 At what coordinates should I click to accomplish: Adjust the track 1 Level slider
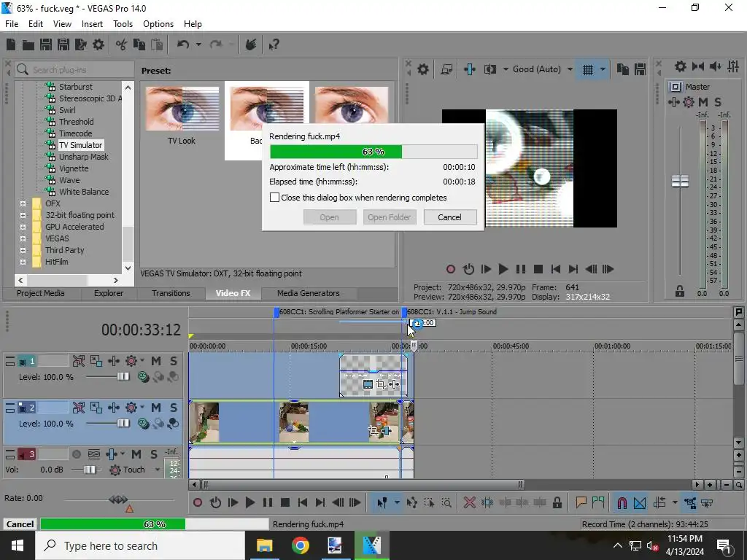tap(123, 377)
